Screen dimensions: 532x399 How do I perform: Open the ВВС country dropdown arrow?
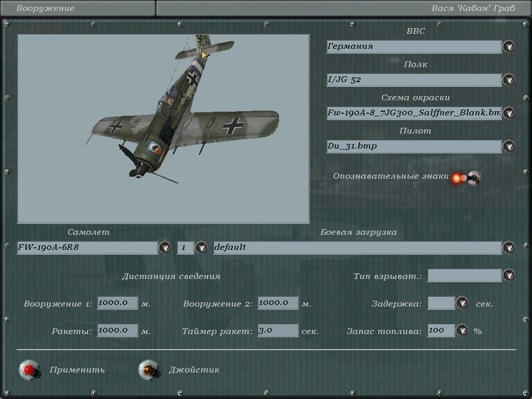(x=509, y=47)
